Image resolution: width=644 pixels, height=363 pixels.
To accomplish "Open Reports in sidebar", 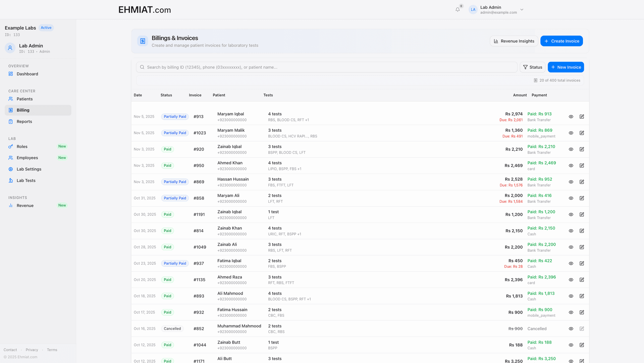I will click(x=38, y=122).
